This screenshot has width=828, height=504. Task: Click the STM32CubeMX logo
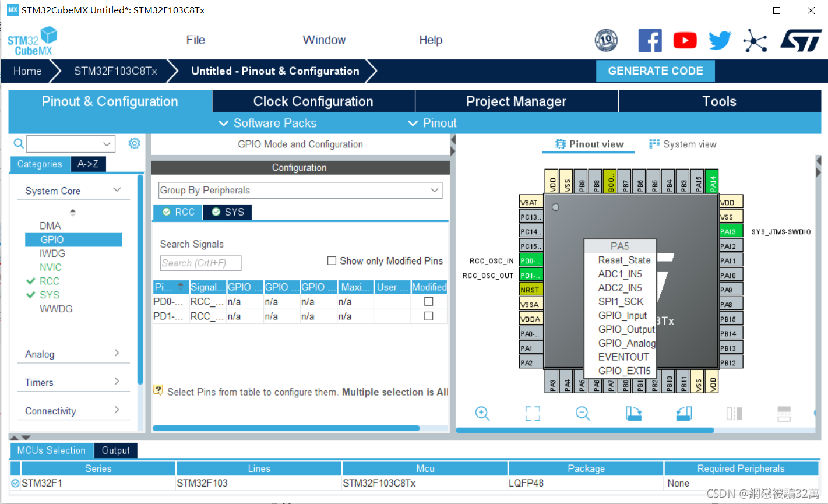click(32, 41)
